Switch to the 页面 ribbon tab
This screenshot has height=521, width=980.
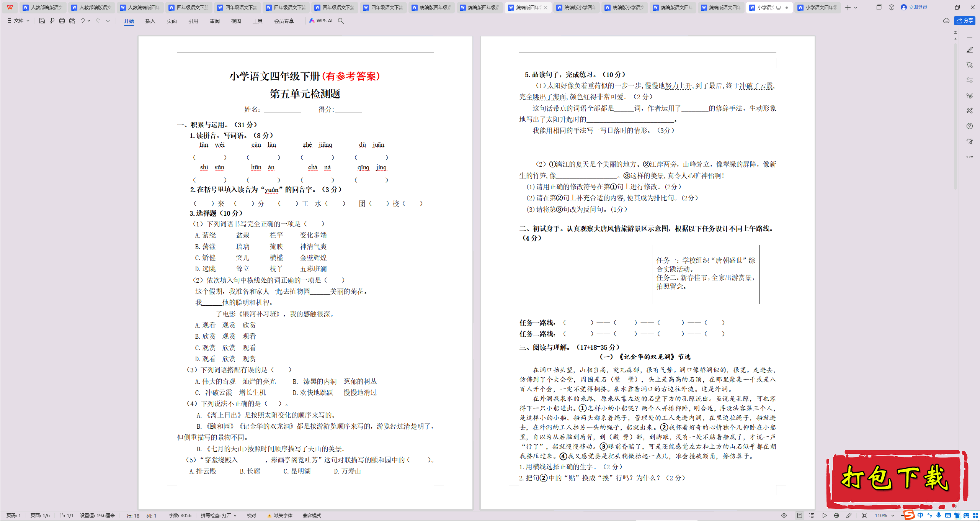(171, 21)
